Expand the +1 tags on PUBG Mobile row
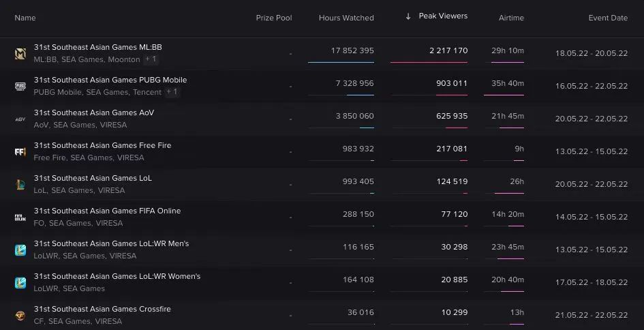The height and width of the screenshot is (330, 644). (x=172, y=92)
